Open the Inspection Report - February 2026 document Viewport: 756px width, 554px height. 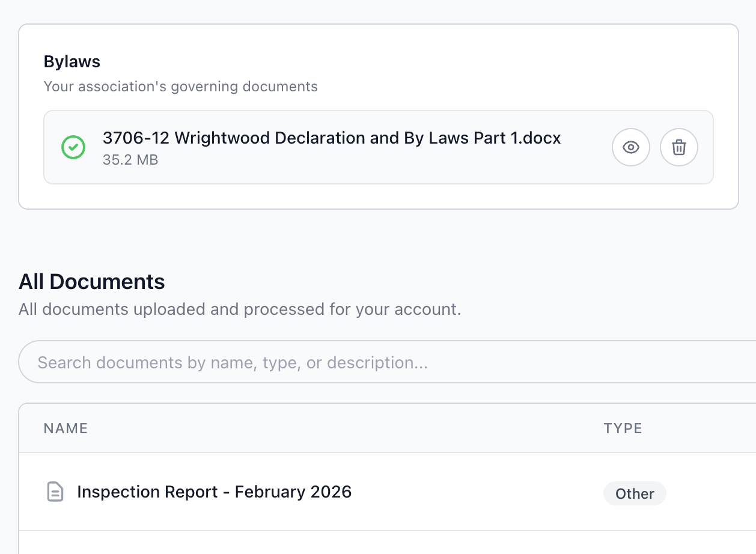pos(214,492)
